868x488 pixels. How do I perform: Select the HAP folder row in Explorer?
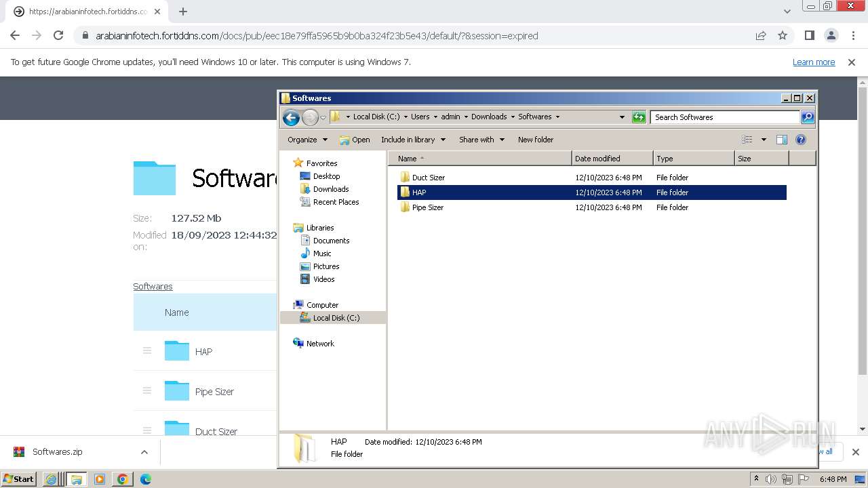pos(591,192)
